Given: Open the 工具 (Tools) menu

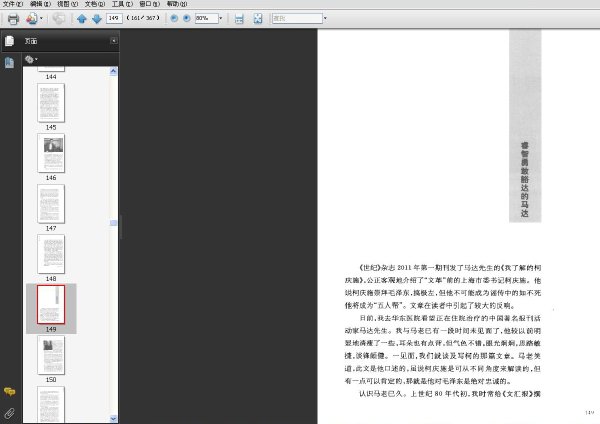Looking at the screenshot, I should (x=122, y=4).
